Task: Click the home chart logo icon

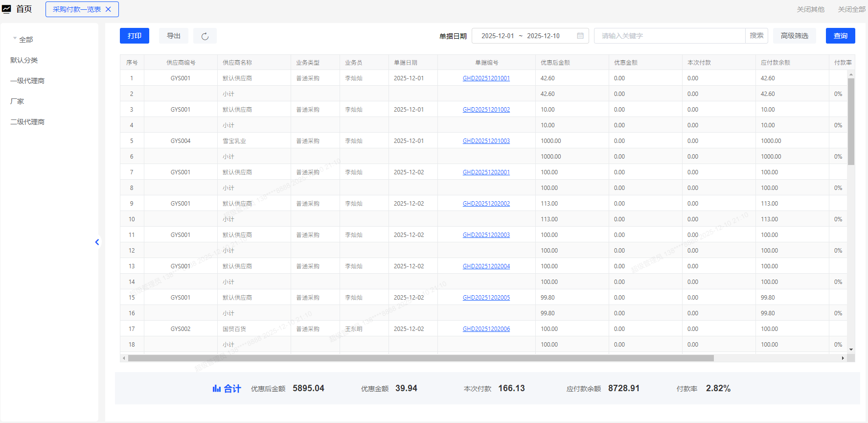Action: click(x=7, y=9)
